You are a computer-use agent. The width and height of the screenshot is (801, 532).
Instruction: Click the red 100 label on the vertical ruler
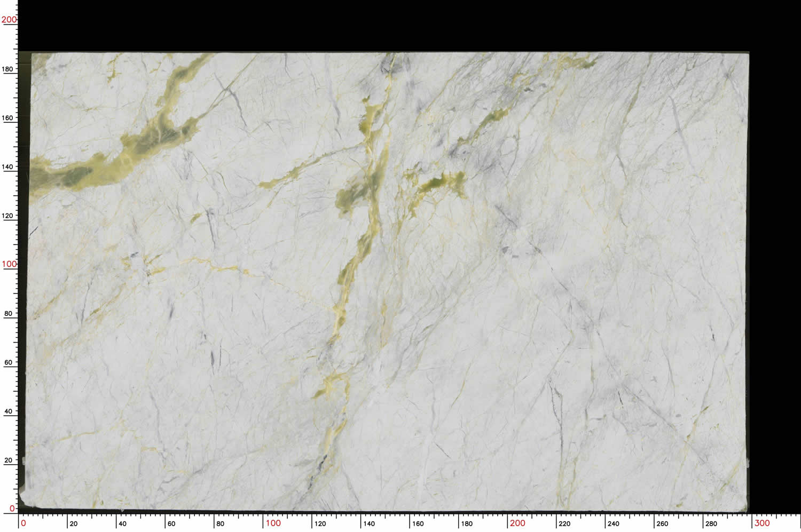point(9,264)
